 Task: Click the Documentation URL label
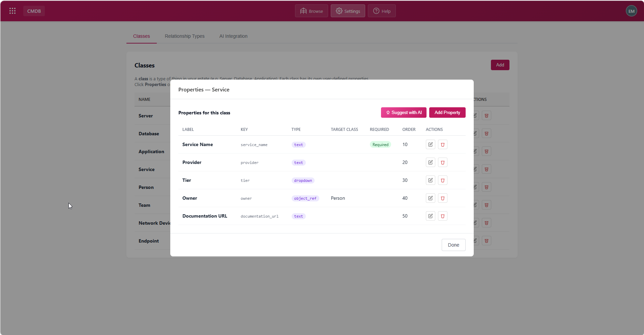point(205,216)
